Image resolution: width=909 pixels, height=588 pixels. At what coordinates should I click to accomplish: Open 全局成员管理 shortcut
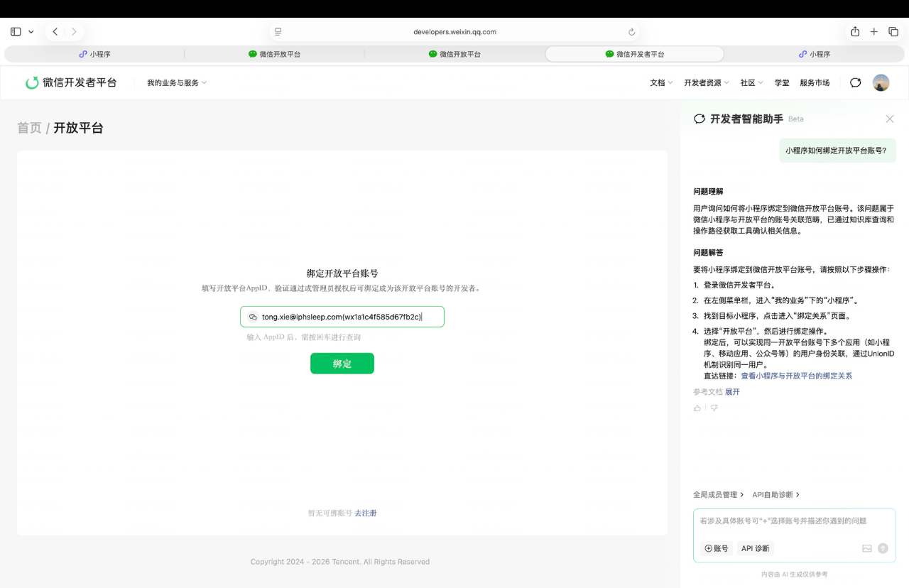click(x=718, y=495)
